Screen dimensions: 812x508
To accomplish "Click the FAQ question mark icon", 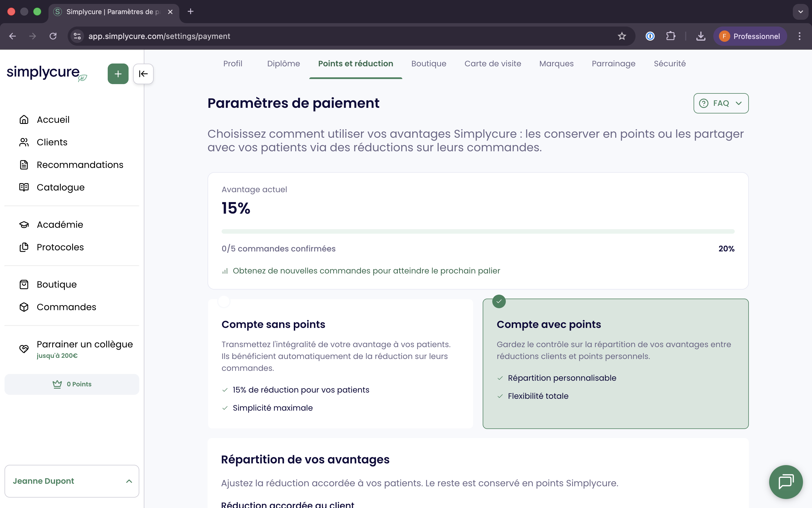I will (704, 103).
